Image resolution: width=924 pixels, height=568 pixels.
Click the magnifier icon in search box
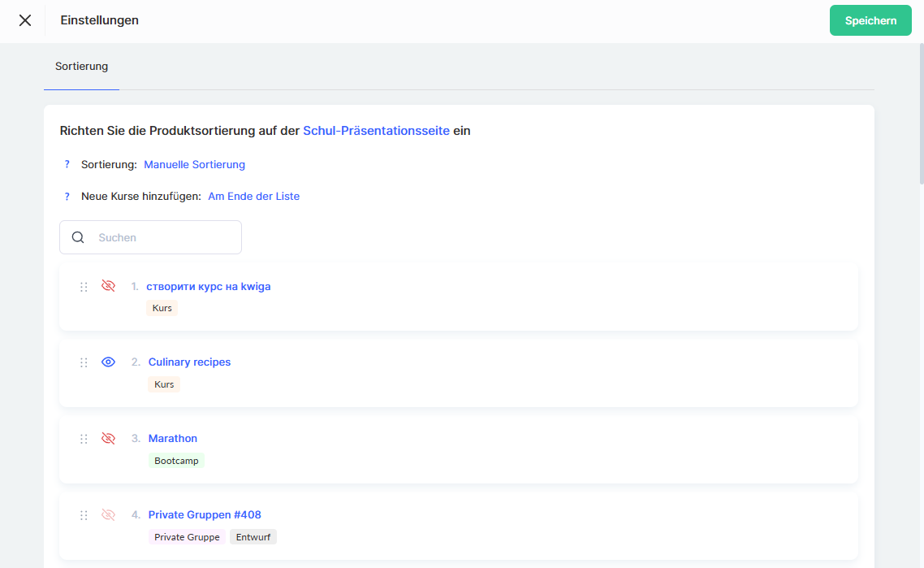(x=78, y=237)
